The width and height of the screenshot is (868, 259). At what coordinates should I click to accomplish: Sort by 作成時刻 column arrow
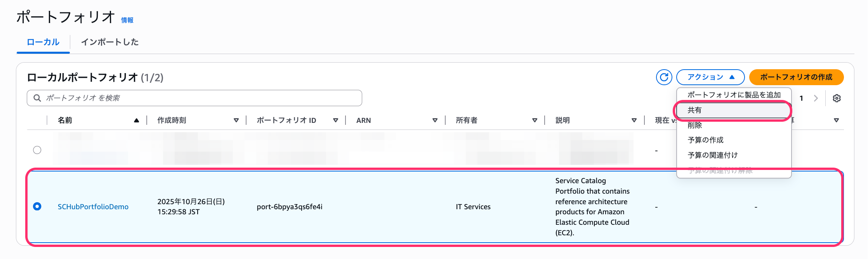(x=236, y=121)
